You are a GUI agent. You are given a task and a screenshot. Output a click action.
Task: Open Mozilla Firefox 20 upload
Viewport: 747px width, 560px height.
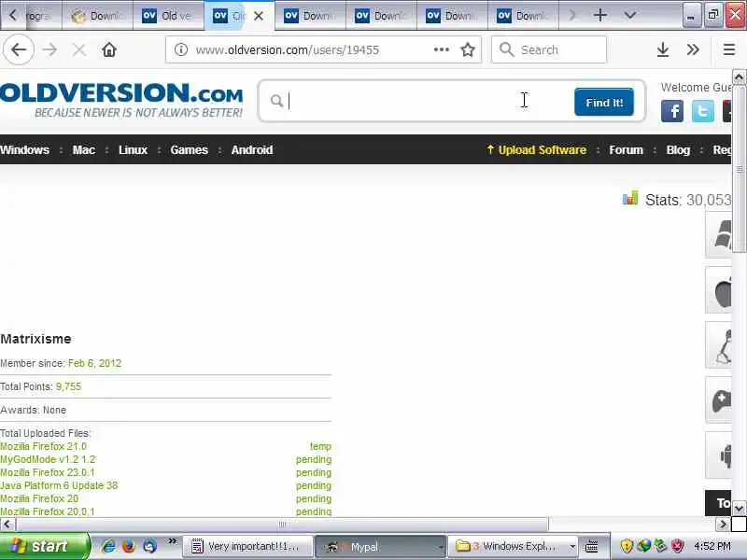pyautogui.click(x=39, y=498)
